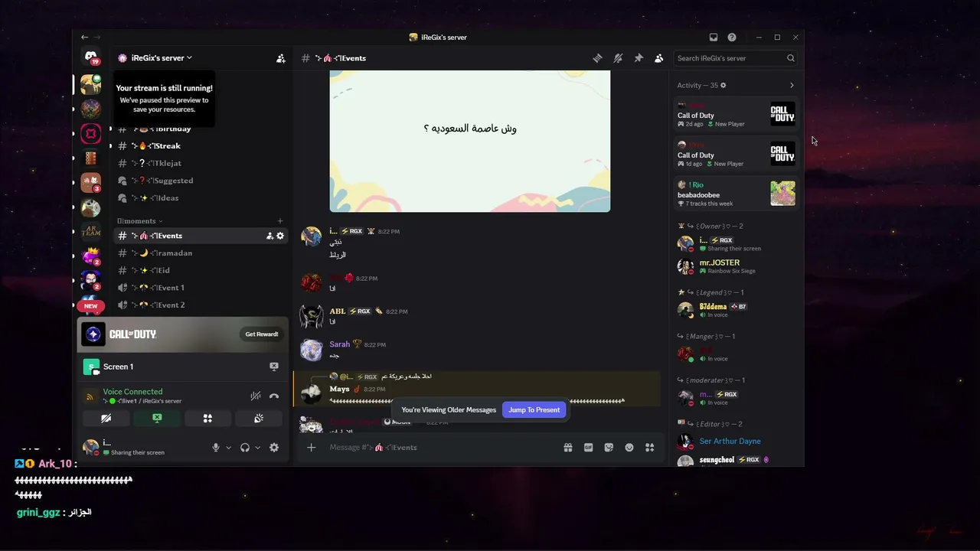Screen dimensions: 980x551
Task: Select member B7ddema in member list
Action: (736, 310)
